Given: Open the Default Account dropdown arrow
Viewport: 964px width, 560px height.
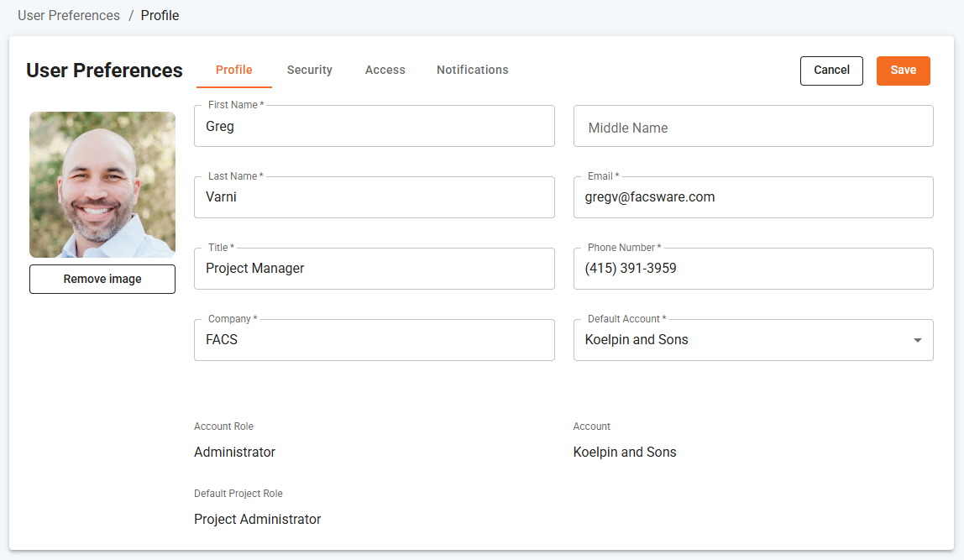Looking at the screenshot, I should [x=917, y=340].
